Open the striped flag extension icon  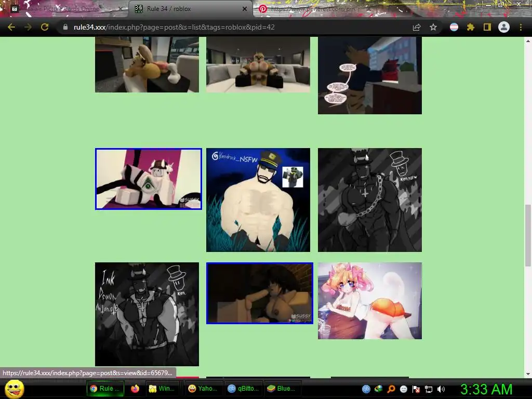[x=454, y=27]
